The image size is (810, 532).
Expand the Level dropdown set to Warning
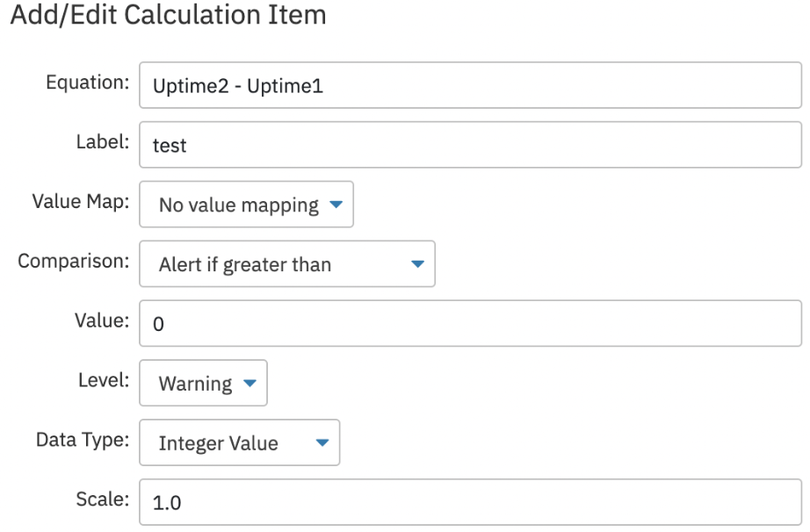(x=204, y=383)
